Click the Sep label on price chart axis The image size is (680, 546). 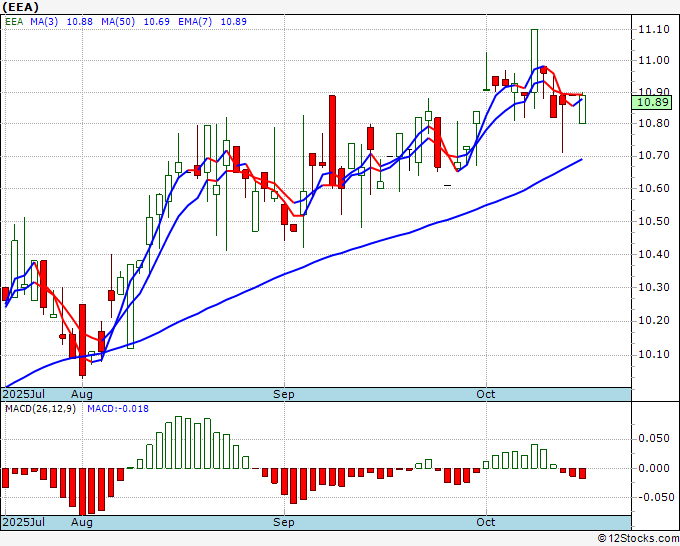(284, 394)
